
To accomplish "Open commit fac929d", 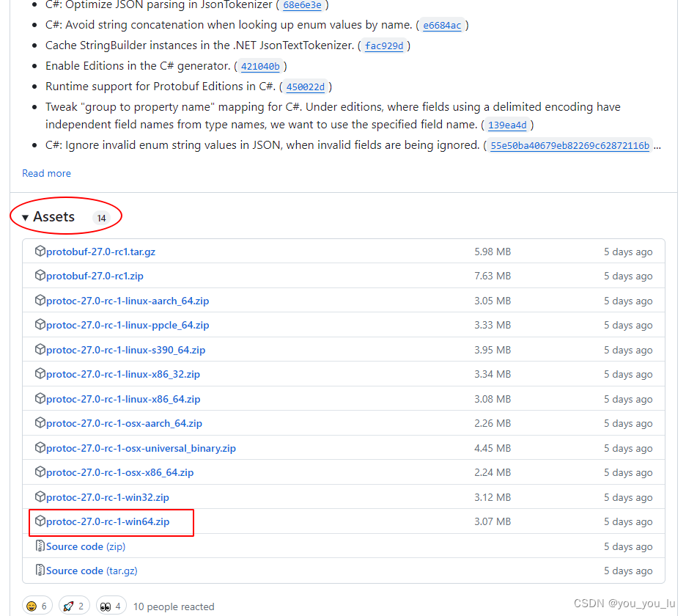I will pyautogui.click(x=384, y=45).
